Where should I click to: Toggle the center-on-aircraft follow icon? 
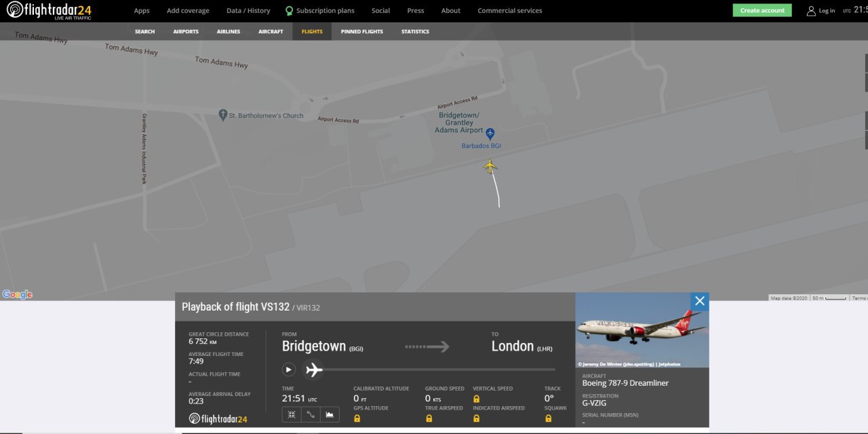292,414
